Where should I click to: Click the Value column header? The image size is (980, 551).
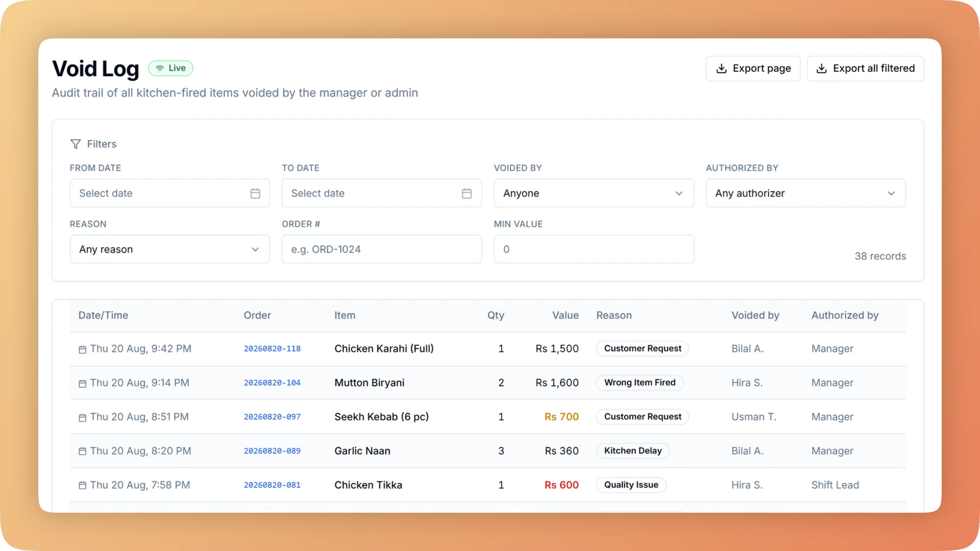565,315
